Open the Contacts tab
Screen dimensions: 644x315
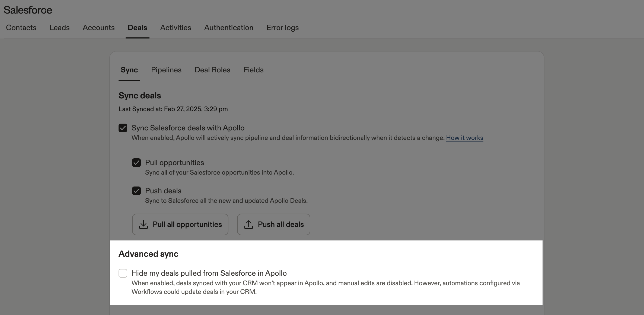(x=21, y=28)
